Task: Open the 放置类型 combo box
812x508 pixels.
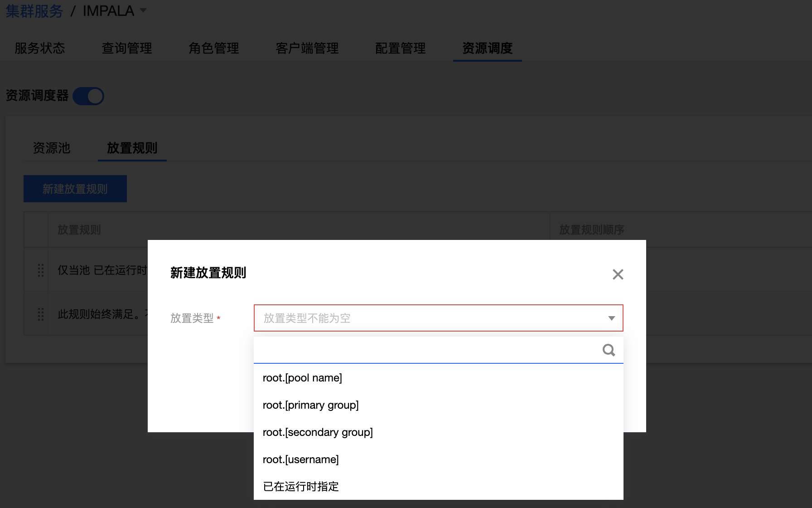Action: click(430, 318)
